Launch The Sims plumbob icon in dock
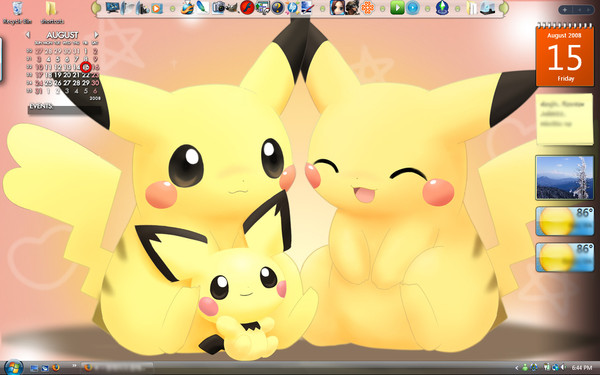Screen dimensions: 600x375 pos(442,8)
